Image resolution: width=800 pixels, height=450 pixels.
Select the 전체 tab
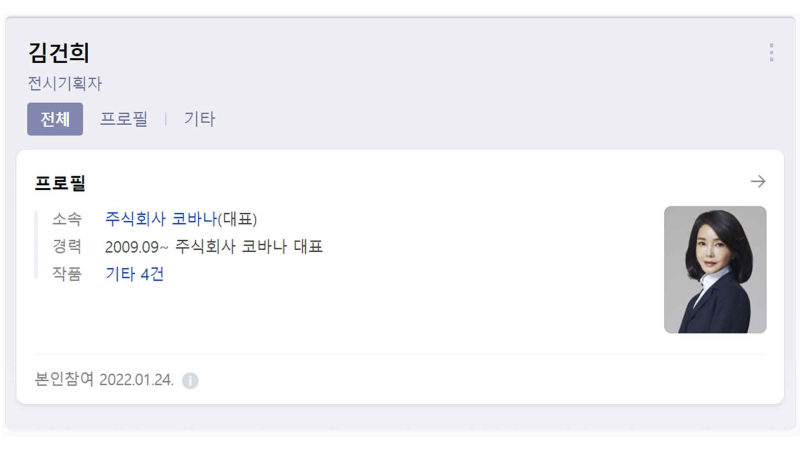tap(55, 119)
